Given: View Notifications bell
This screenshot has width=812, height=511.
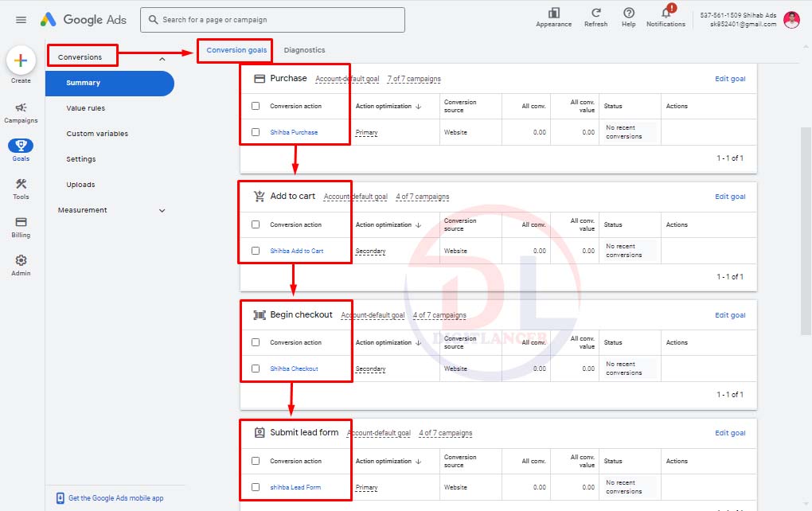Looking at the screenshot, I should coord(666,17).
